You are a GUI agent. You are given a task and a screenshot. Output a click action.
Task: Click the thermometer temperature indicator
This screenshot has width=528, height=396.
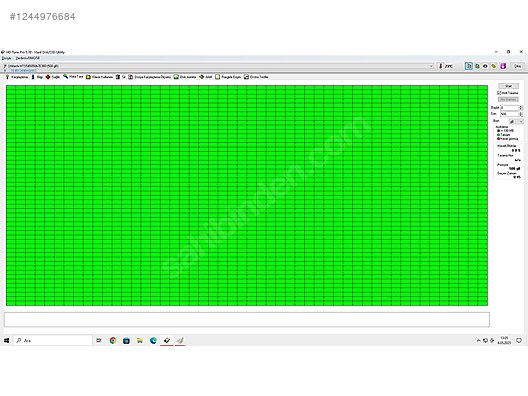[440, 66]
